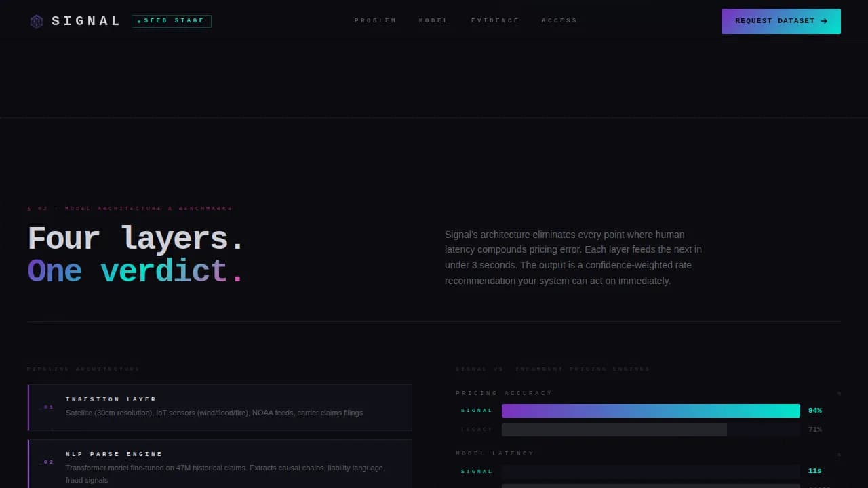Click the 'Four layers.' heading
This screenshot has width=868, height=488.
point(136,239)
